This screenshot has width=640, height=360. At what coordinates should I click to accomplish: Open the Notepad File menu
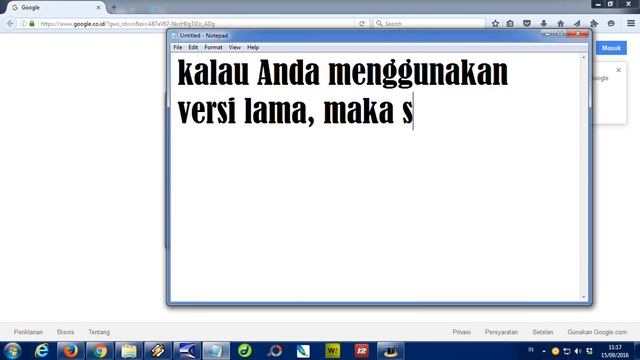178,47
